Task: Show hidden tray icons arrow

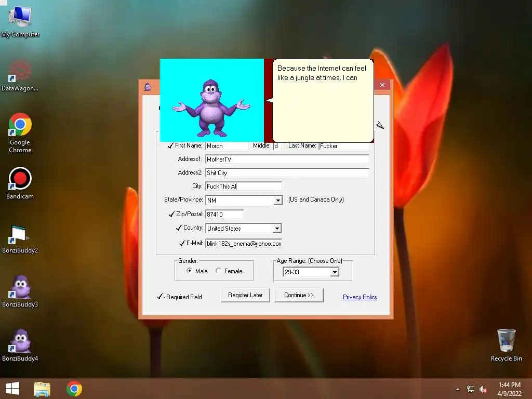Action: pos(458,389)
